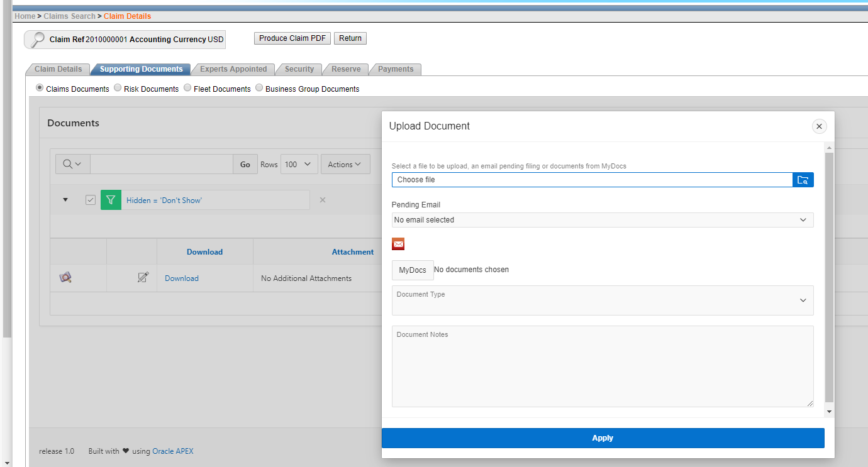Click the Go search button
868x467 pixels.
point(245,165)
